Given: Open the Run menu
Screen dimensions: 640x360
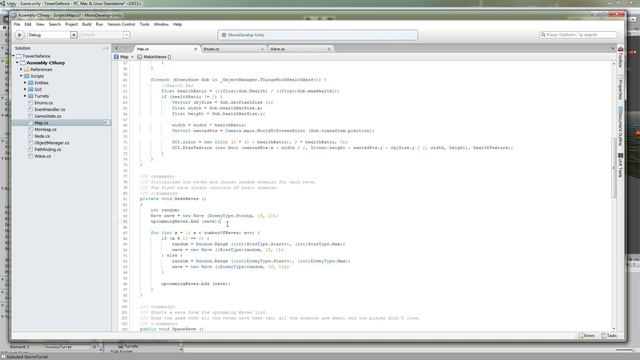Looking at the screenshot, I should tap(99, 24).
